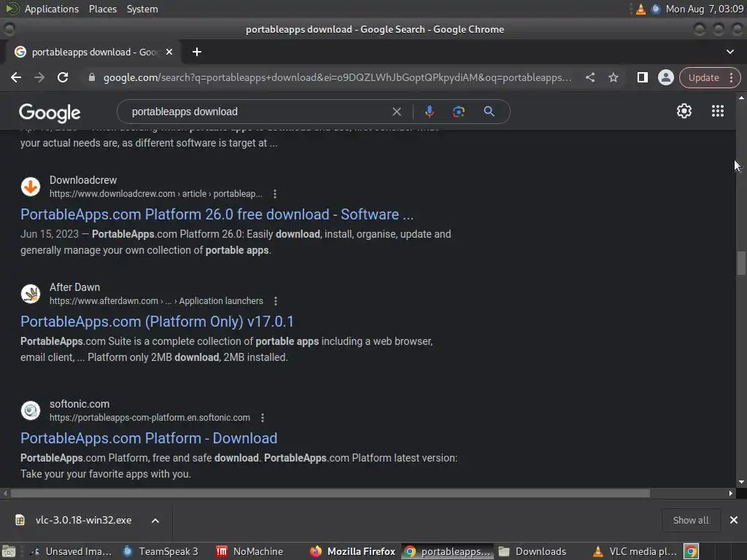Open Chrome profile avatar menu

click(x=665, y=77)
